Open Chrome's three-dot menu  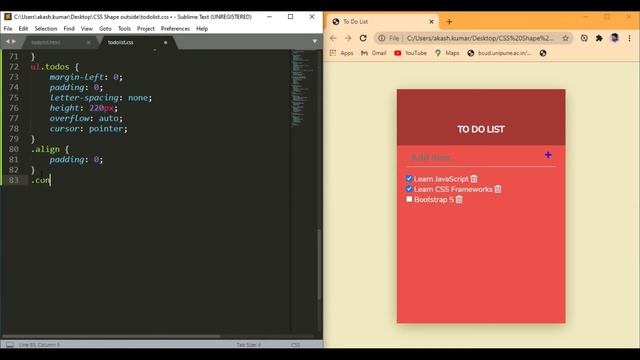coord(629,38)
